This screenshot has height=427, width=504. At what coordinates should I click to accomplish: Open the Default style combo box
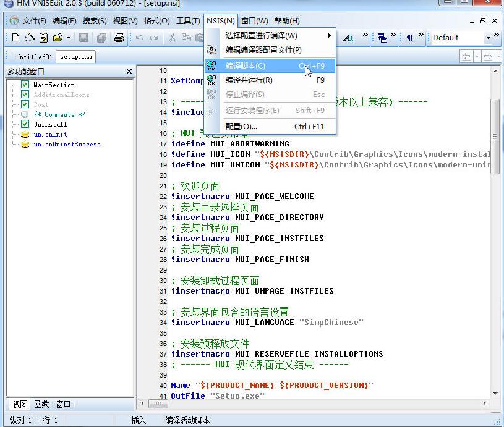(461, 38)
